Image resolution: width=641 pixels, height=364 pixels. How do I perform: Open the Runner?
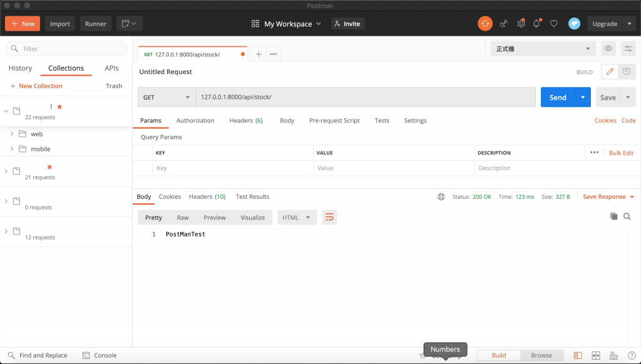click(x=96, y=24)
